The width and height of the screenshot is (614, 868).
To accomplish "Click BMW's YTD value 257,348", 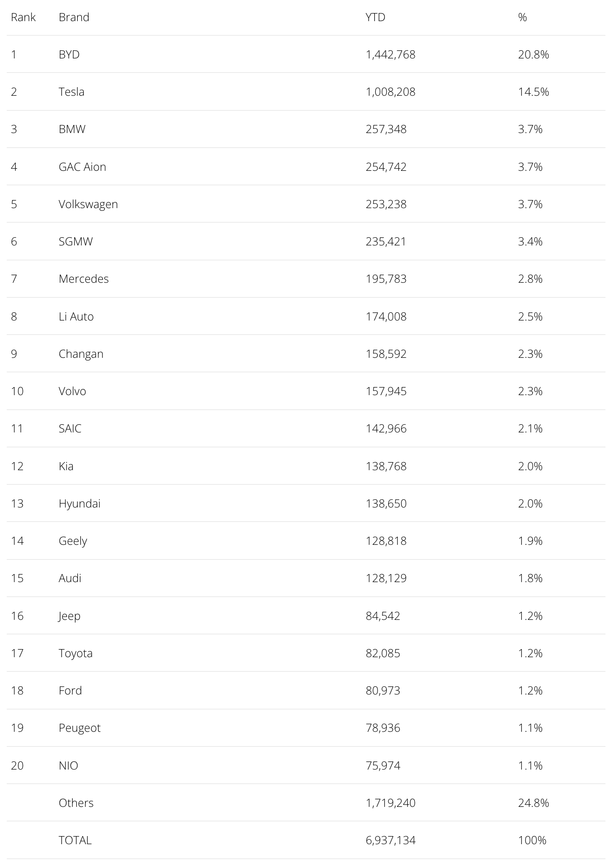I will click(x=386, y=129).
